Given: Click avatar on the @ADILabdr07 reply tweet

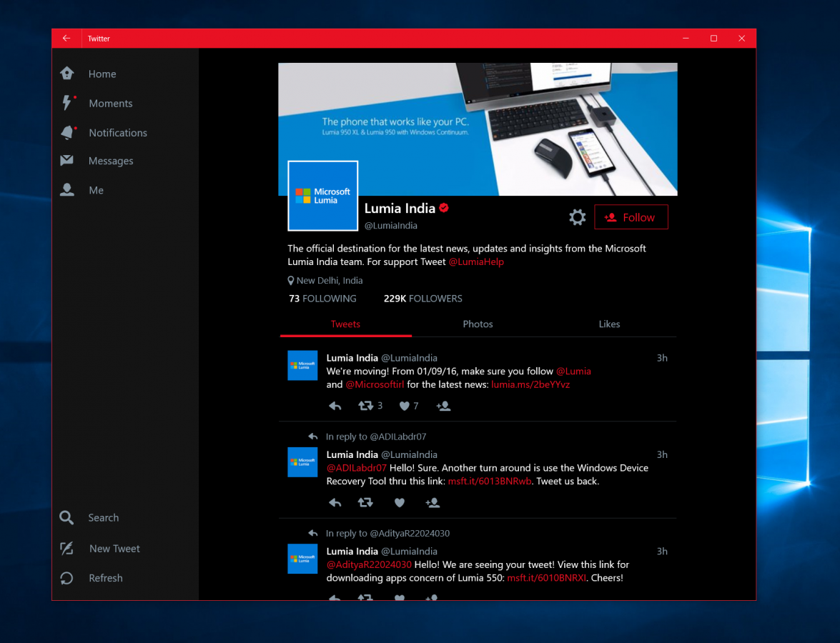Looking at the screenshot, I should [x=302, y=462].
